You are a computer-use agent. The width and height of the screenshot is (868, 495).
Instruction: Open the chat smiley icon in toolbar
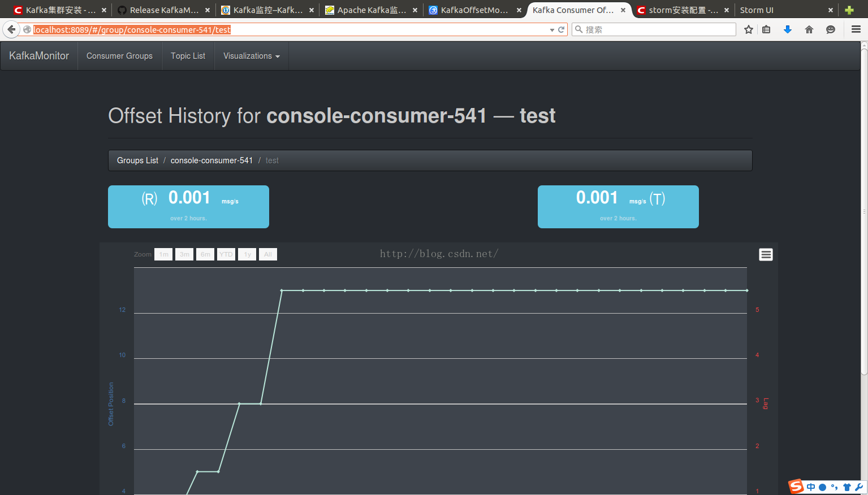831,29
